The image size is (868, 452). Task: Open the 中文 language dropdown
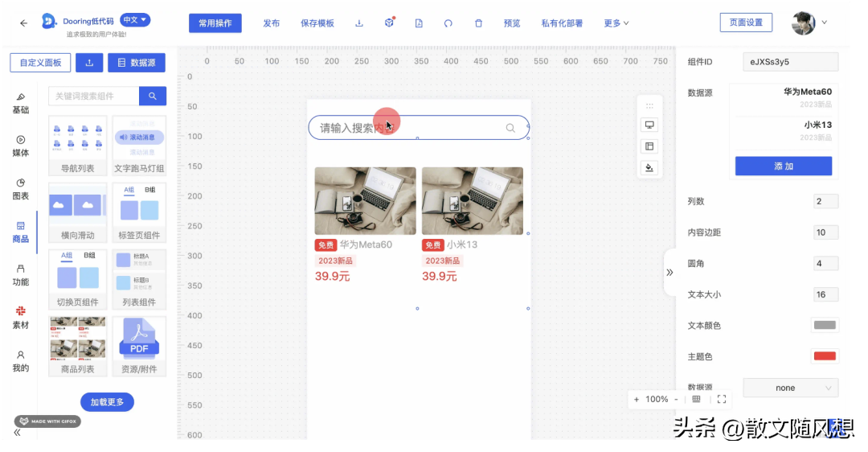135,20
